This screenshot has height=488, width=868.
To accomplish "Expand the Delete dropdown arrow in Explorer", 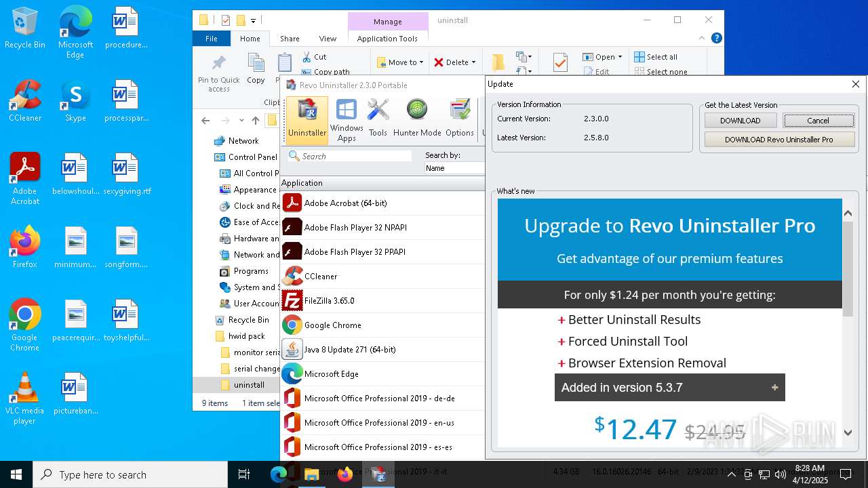I will tap(473, 62).
